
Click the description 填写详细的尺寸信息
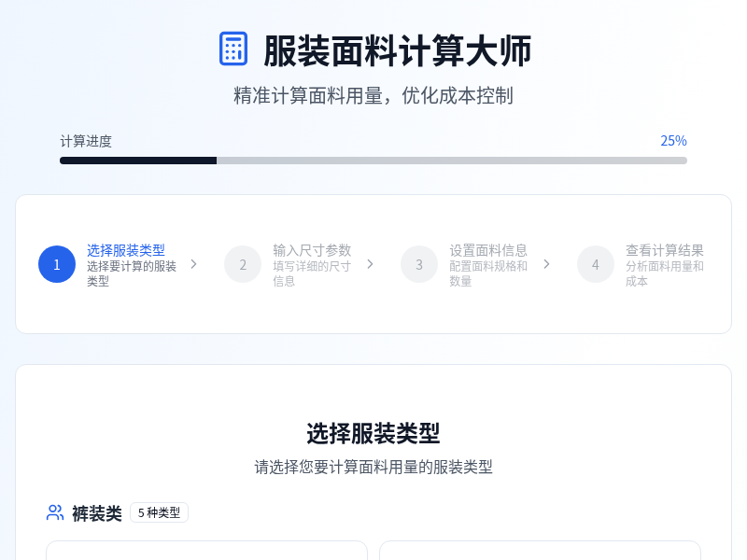tap(312, 273)
